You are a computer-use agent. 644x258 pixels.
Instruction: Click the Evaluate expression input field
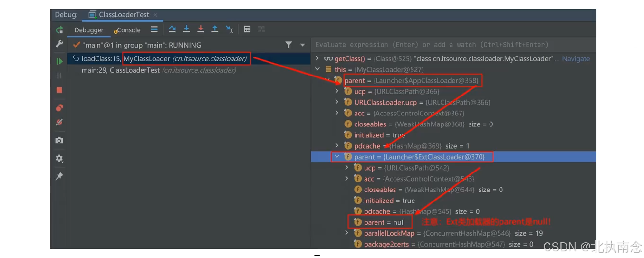pyautogui.click(x=453, y=45)
